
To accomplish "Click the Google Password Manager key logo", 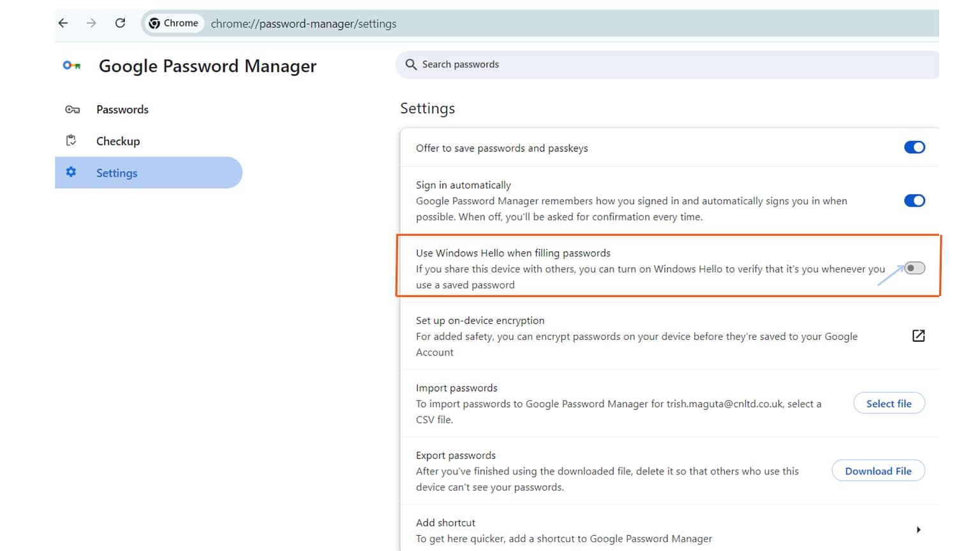I will 71,65.
